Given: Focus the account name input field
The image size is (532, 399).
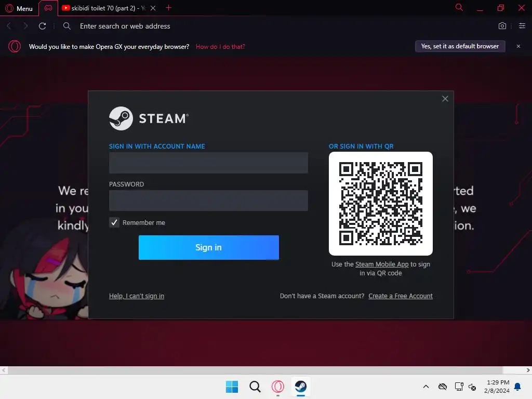Looking at the screenshot, I should 208,163.
